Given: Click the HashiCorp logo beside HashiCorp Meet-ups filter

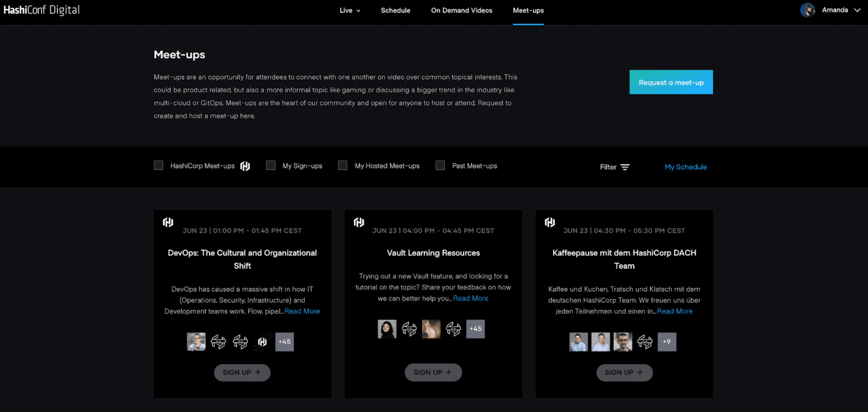Looking at the screenshot, I should 245,166.
